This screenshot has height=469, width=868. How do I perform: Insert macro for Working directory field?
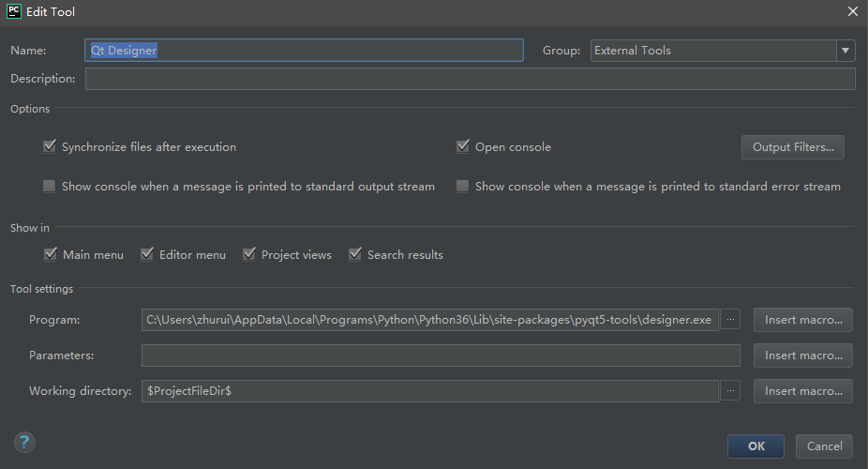(803, 391)
